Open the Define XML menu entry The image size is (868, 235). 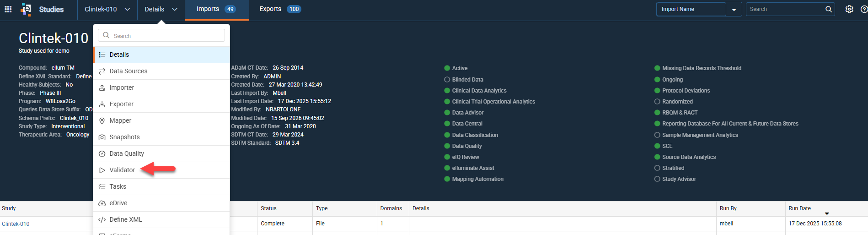pyautogui.click(x=161, y=219)
